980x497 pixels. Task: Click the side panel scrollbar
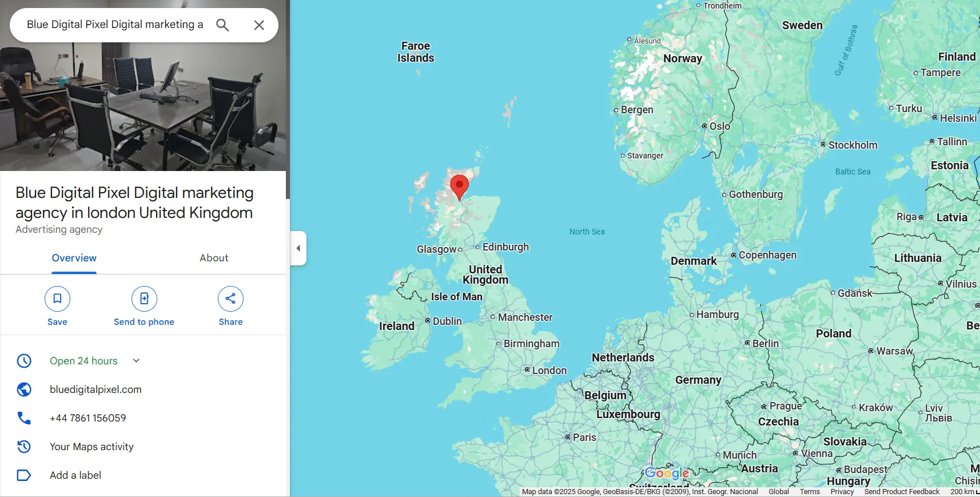[x=288, y=100]
